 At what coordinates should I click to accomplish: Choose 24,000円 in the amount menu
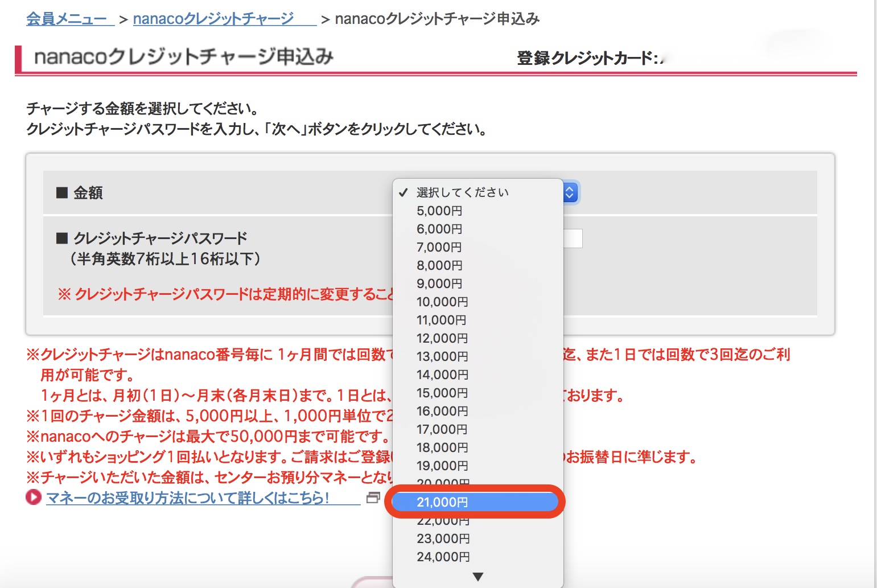pos(442,557)
